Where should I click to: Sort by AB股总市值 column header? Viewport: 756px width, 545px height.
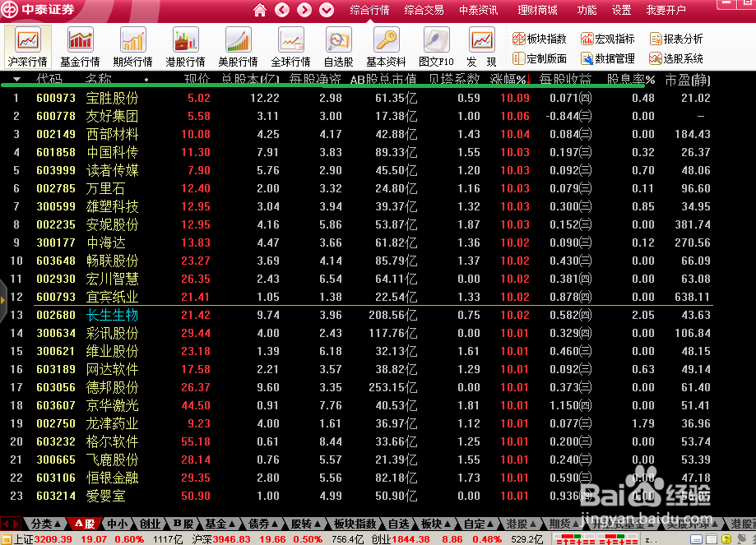tap(383, 80)
